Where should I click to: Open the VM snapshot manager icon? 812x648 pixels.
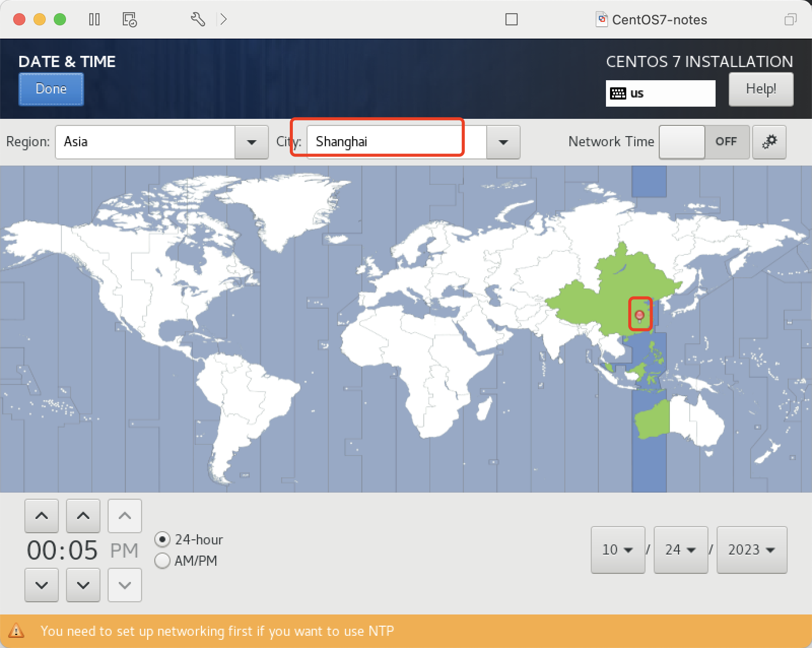[x=129, y=19]
